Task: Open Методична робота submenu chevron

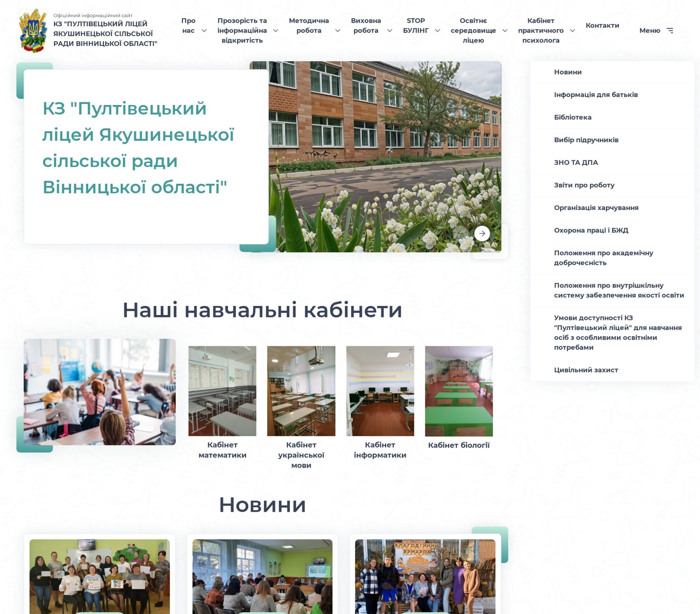Action: [337, 31]
